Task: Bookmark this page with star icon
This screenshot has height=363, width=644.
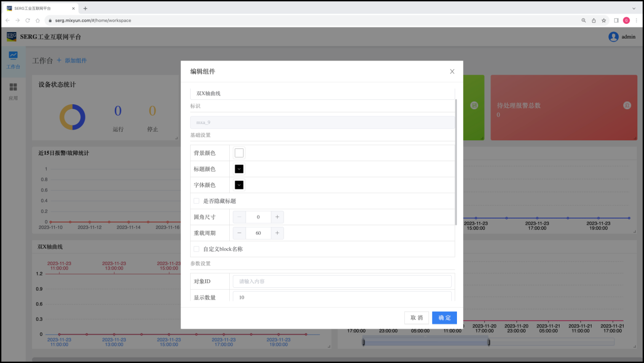Action: (x=604, y=20)
